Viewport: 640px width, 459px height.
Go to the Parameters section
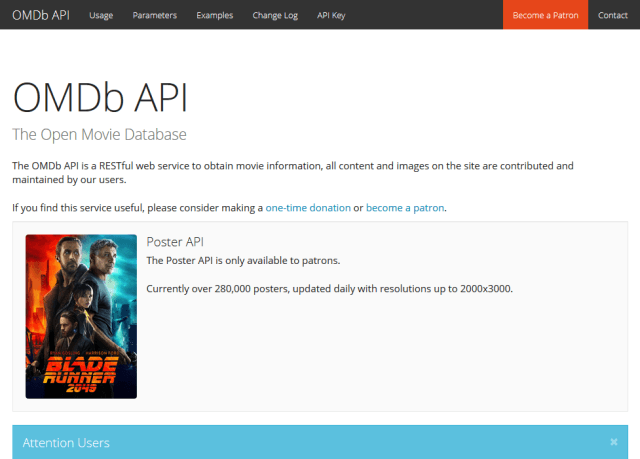(x=154, y=15)
